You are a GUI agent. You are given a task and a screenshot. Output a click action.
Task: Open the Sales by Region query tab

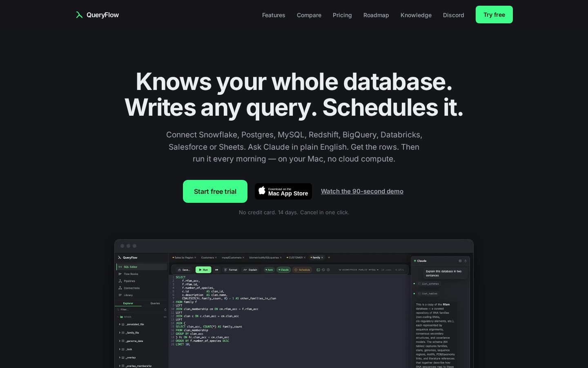(x=183, y=258)
